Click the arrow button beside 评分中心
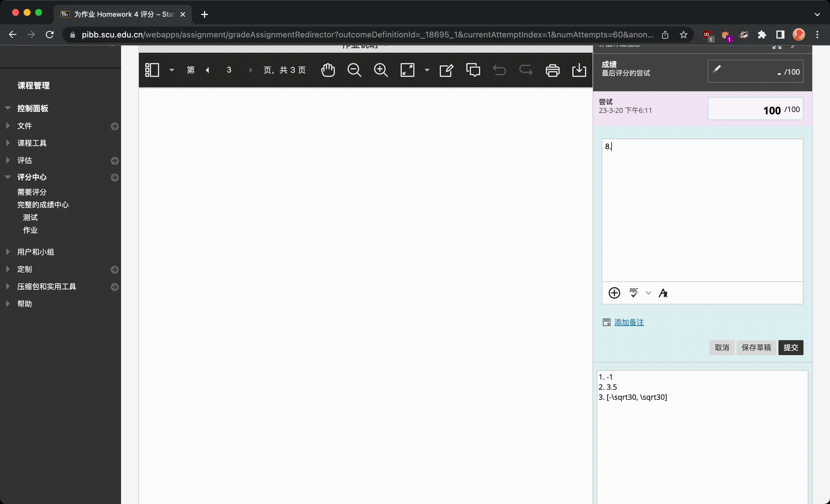Screen dimensions: 830x504 [x=114, y=177]
